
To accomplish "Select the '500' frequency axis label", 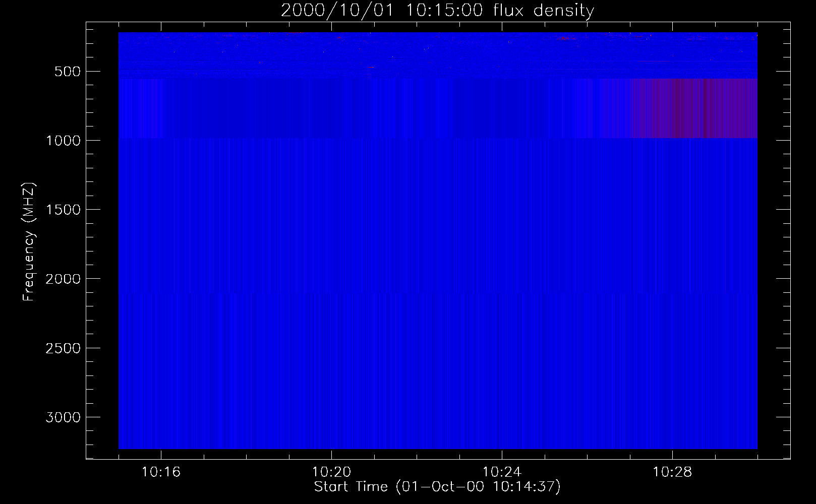I will 68,72.
